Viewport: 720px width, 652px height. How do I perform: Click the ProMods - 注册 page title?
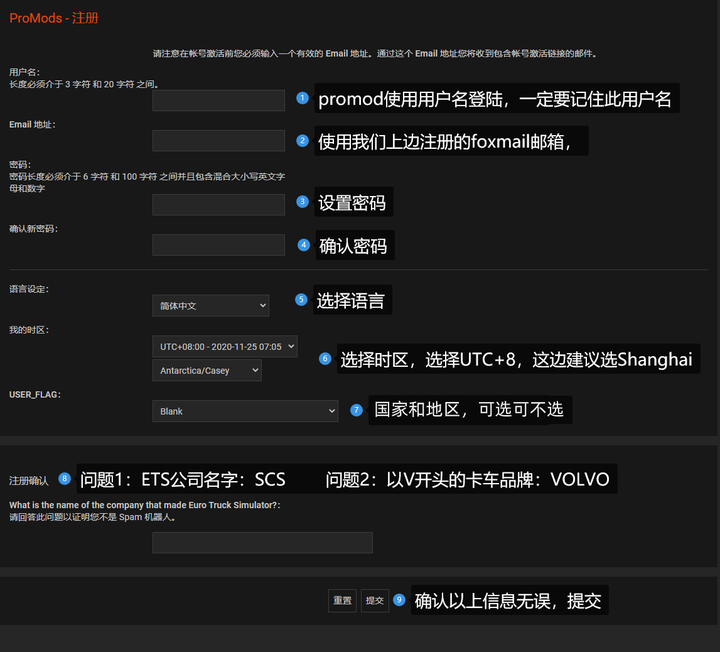tap(54, 18)
